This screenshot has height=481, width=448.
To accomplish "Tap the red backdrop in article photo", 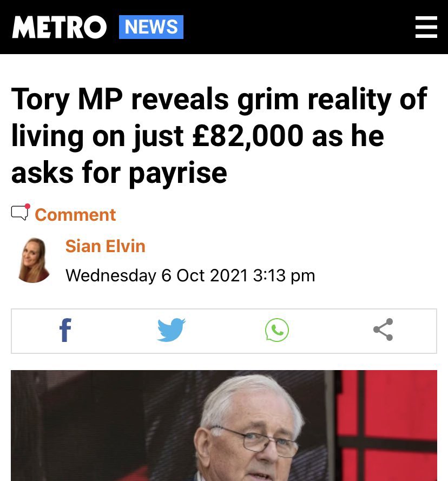I will coord(399,423).
